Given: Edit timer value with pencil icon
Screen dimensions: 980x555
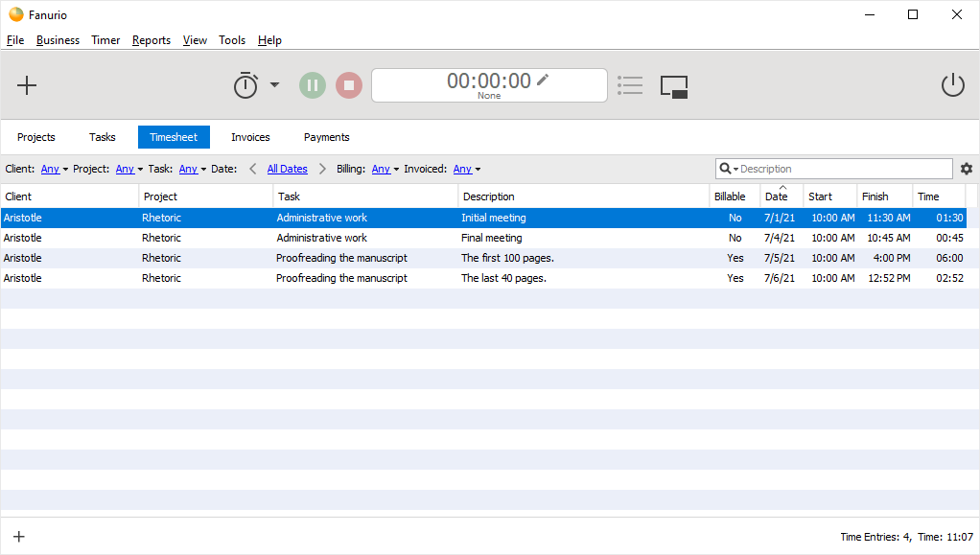Looking at the screenshot, I should (543, 80).
